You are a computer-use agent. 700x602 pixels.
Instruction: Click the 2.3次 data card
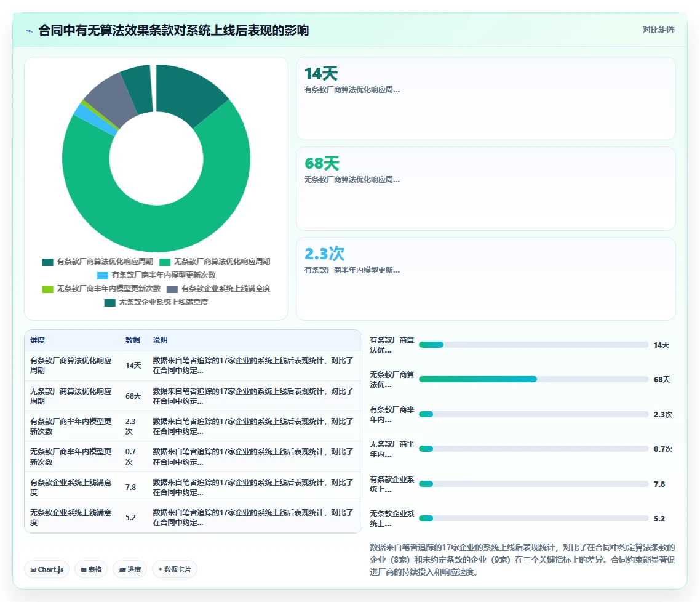[x=486, y=279]
